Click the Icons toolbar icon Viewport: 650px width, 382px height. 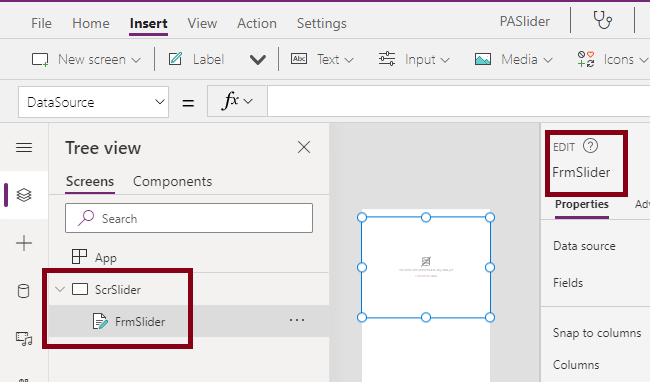[x=586, y=59]
